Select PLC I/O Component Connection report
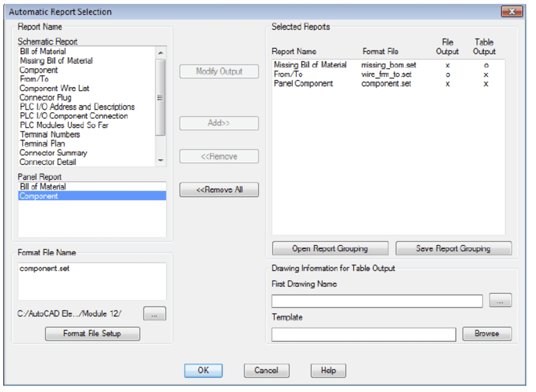The image size is (536, 392). [74, 116]
